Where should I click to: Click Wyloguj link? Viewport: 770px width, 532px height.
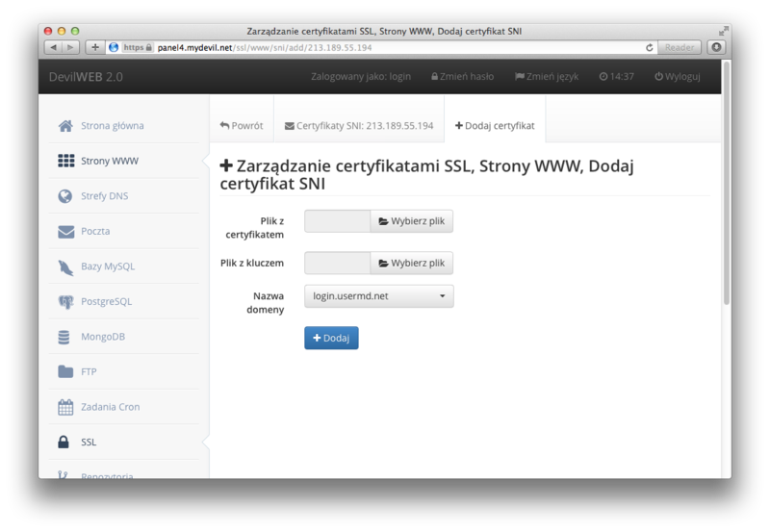[678, 77]
